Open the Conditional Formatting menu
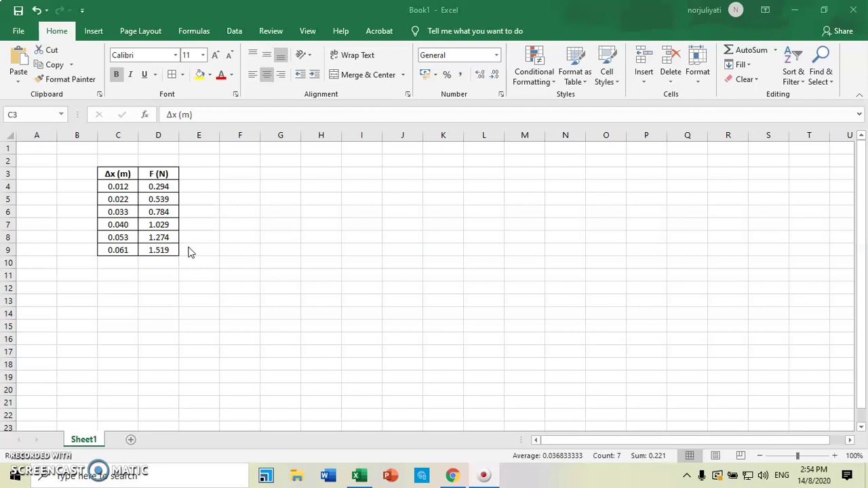The height and width of the screenshot is (488, 868). click(x=534, y=66)
